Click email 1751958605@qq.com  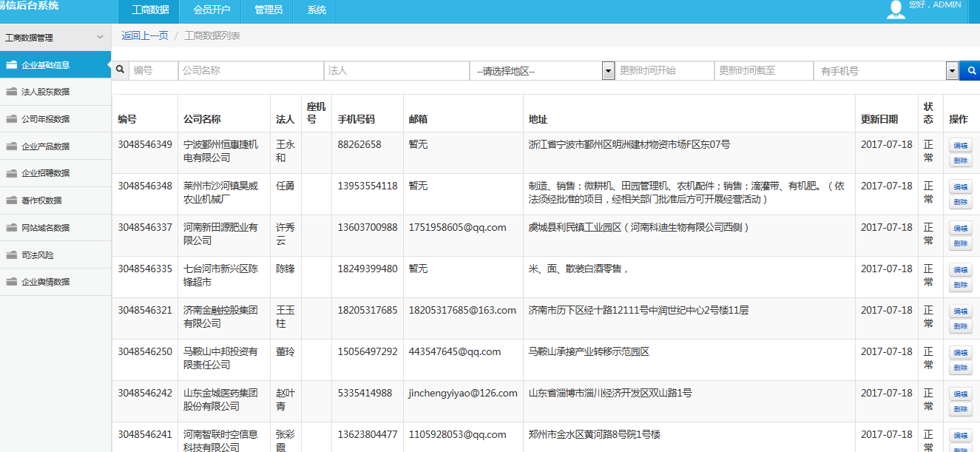click(458, 227)
